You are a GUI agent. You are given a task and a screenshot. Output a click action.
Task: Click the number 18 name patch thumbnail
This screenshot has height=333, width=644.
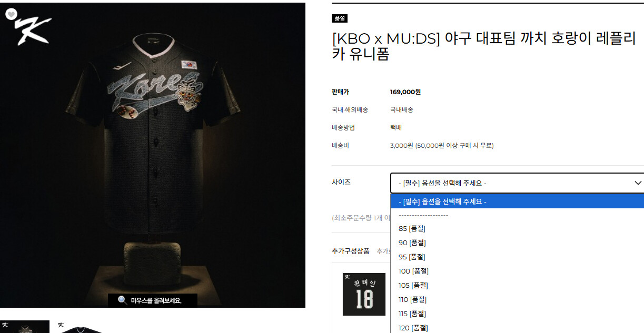click(x=364, y=294)
